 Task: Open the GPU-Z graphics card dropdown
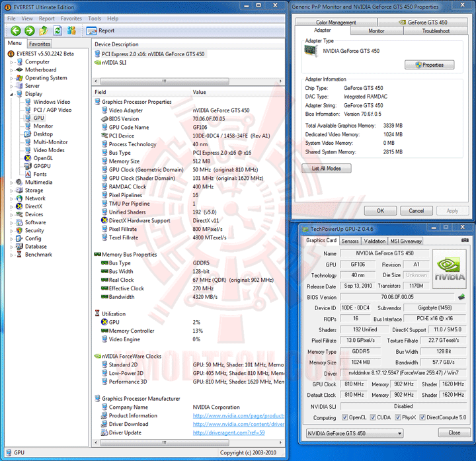coord(354,433)
